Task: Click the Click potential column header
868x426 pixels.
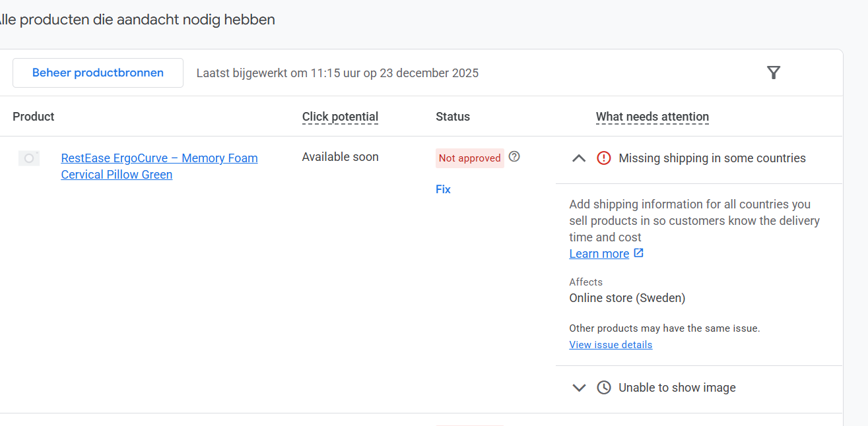Action: coord(340,117)
